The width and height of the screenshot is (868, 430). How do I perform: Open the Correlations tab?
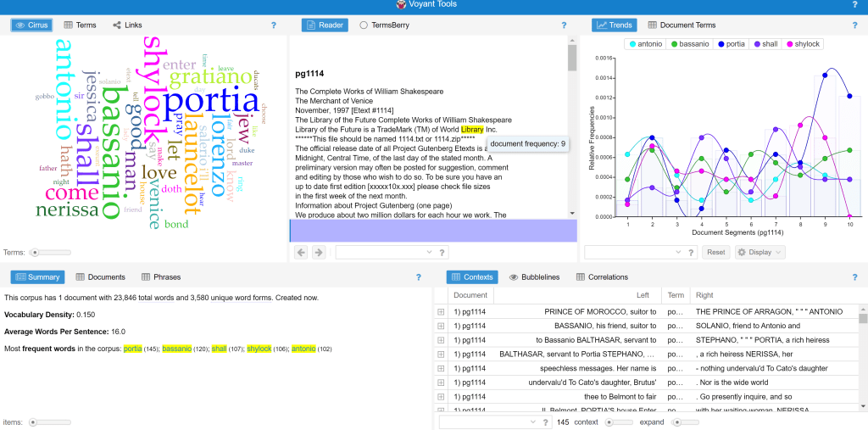click(603, 277)
